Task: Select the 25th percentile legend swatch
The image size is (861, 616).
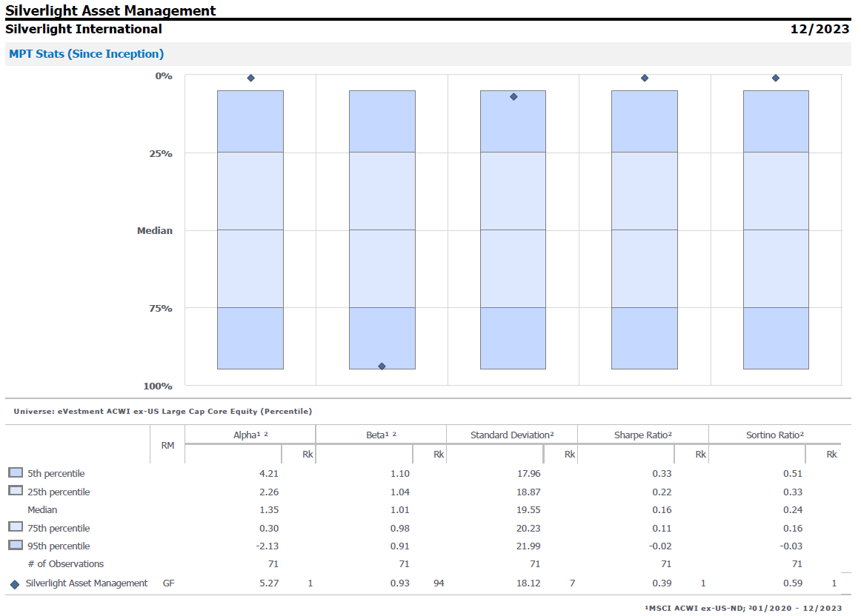Action: (16, 491)
